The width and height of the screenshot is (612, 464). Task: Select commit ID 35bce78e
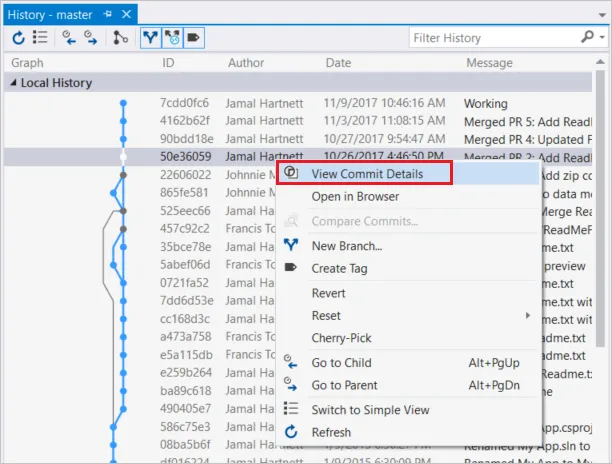[x=185, y=247]
